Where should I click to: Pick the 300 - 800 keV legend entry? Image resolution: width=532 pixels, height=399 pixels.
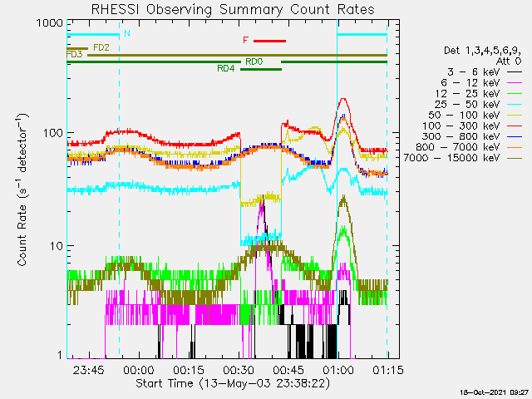point(472,136)
